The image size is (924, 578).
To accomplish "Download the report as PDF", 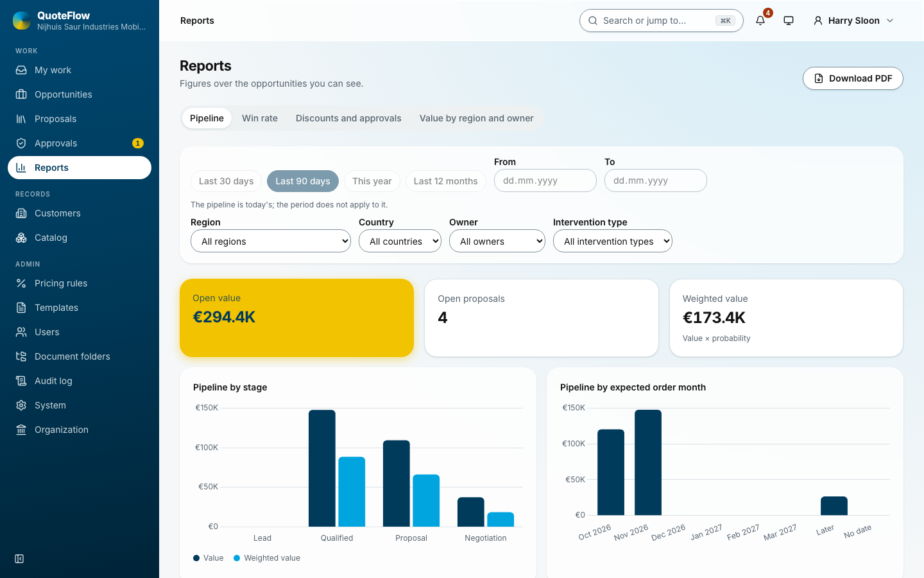I will (x=853, y=78).
